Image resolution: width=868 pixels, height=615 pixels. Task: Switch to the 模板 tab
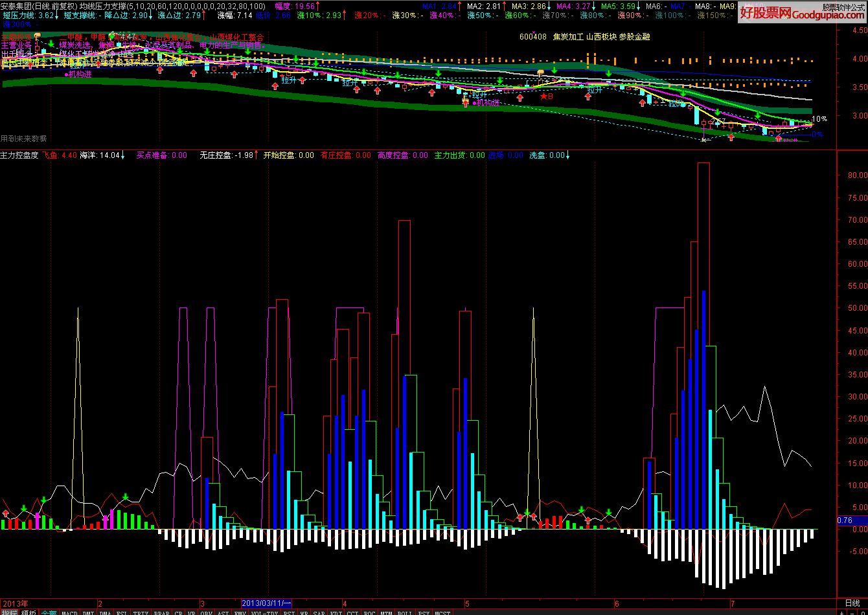click(29, 611)
